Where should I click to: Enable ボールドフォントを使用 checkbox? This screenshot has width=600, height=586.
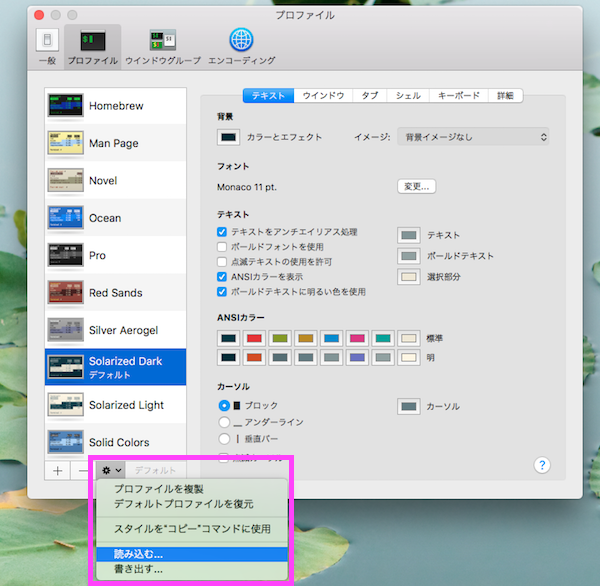pyautogui.click(x=222, y=246)
